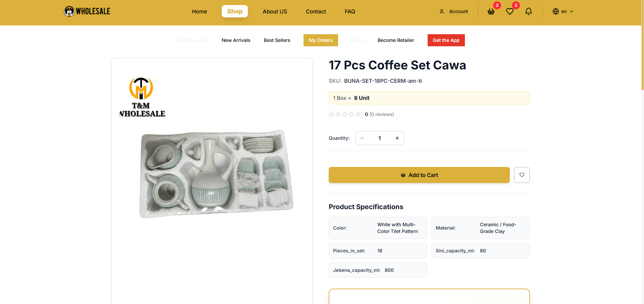
Task: Click the red Get the App button
Action: coord(446,40)
